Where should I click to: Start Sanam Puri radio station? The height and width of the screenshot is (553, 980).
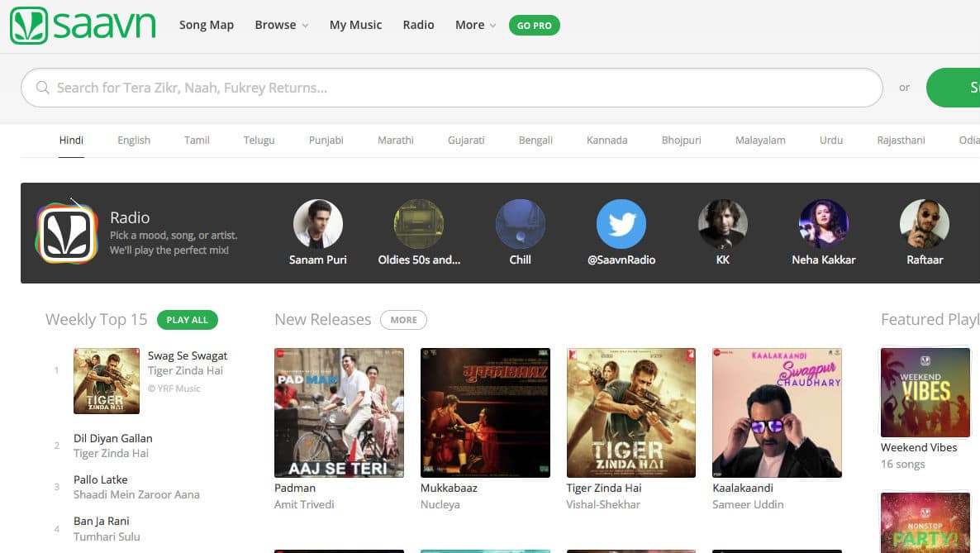pyautogui.click(x=317, y=224)
